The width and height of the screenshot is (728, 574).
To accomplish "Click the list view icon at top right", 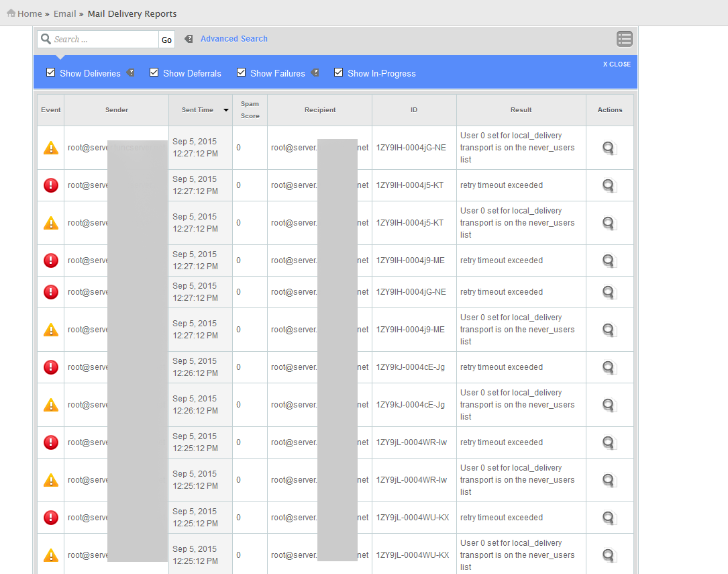I will (x=624, y=39).
